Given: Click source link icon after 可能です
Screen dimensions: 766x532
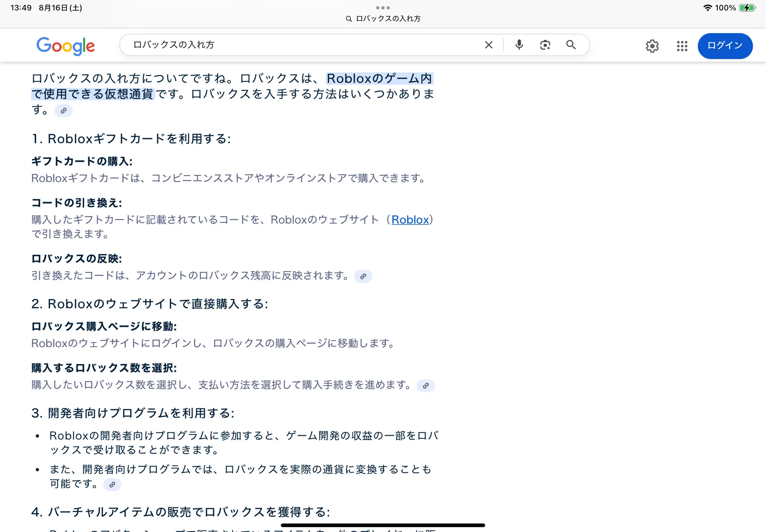Looking at the screenshot, I should 112,484.
